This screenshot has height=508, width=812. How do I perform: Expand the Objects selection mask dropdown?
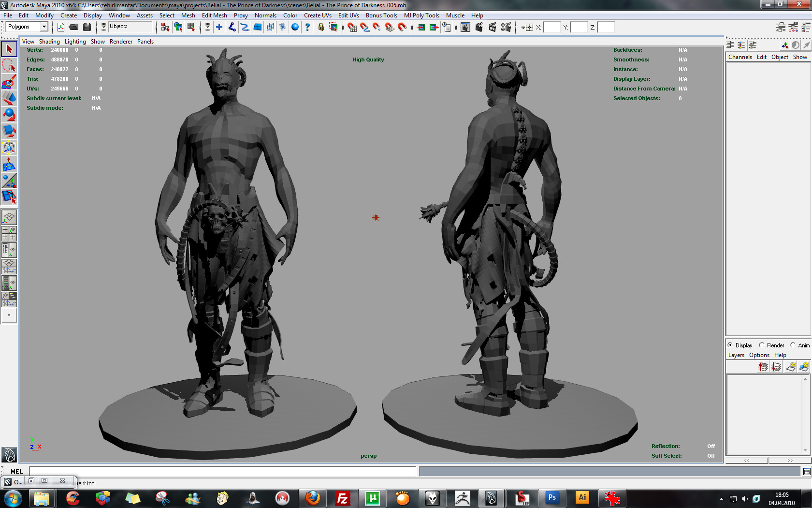103,27
